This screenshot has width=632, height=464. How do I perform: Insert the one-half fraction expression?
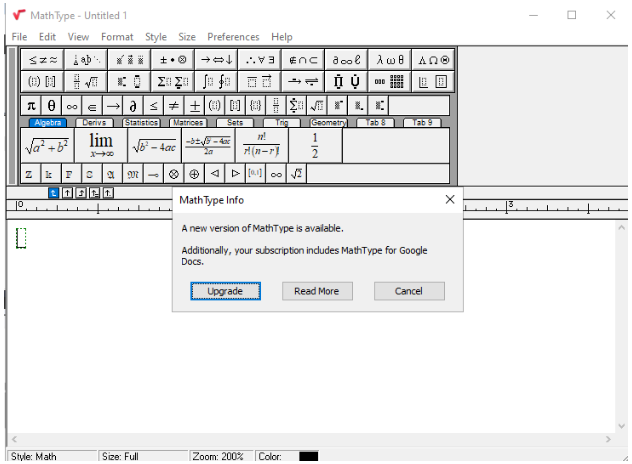click(x=315, y=146)
